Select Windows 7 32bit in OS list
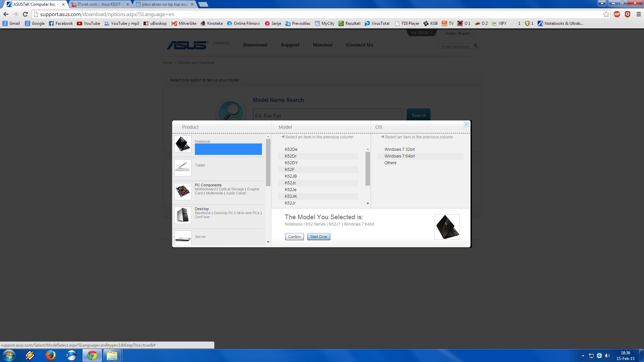Image resolution: width=644 pixels, height=362 pixels. point(399,149)
